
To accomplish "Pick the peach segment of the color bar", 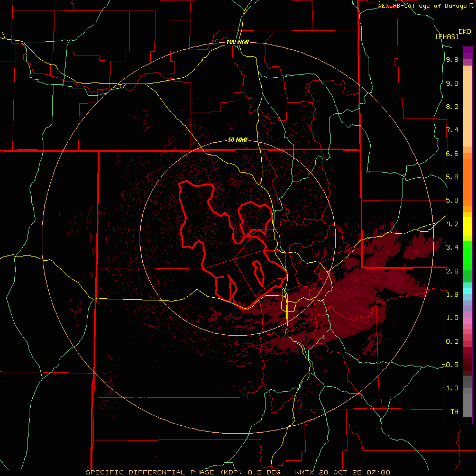I will click(x=467, y=108).
